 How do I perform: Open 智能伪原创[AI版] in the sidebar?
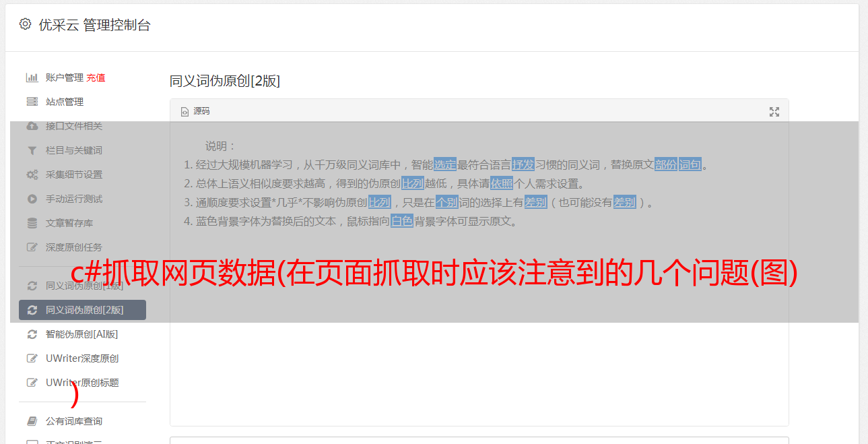pyautogui.click(x=82, y=334)
